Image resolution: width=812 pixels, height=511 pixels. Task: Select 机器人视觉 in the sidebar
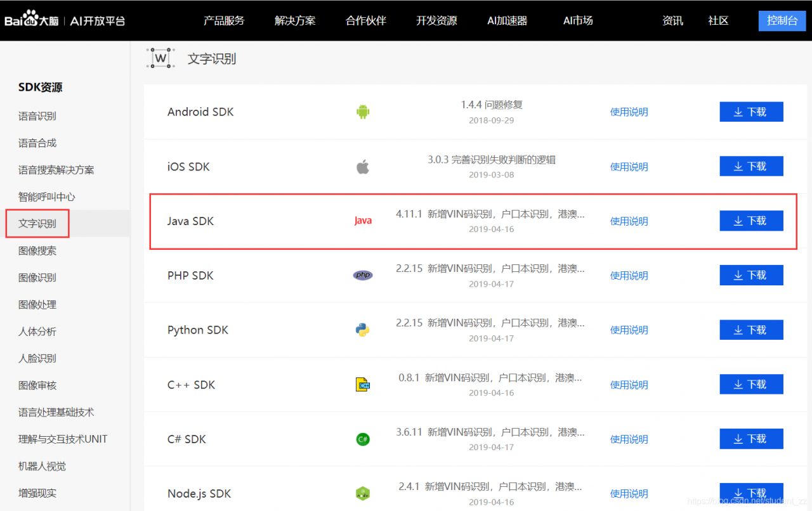click(x=42, y=467)
